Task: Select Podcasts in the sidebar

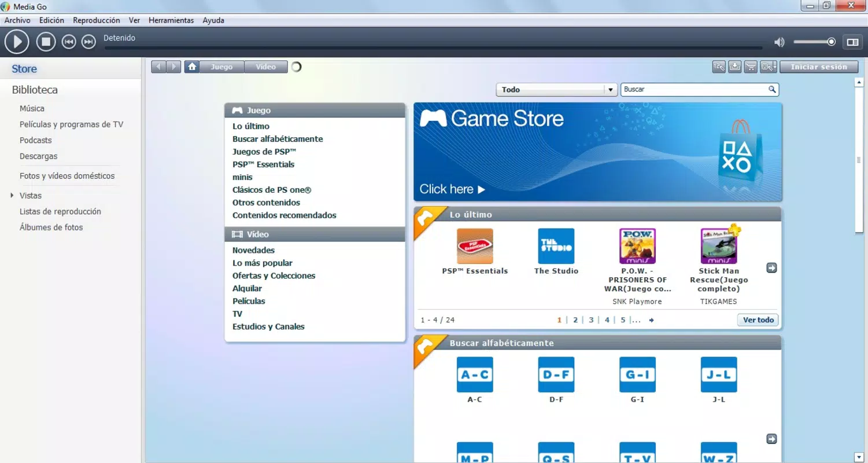Action: point(35,140)
